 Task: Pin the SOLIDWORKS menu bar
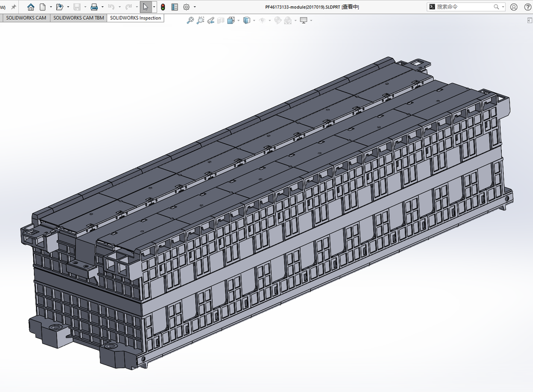point(14,7)
